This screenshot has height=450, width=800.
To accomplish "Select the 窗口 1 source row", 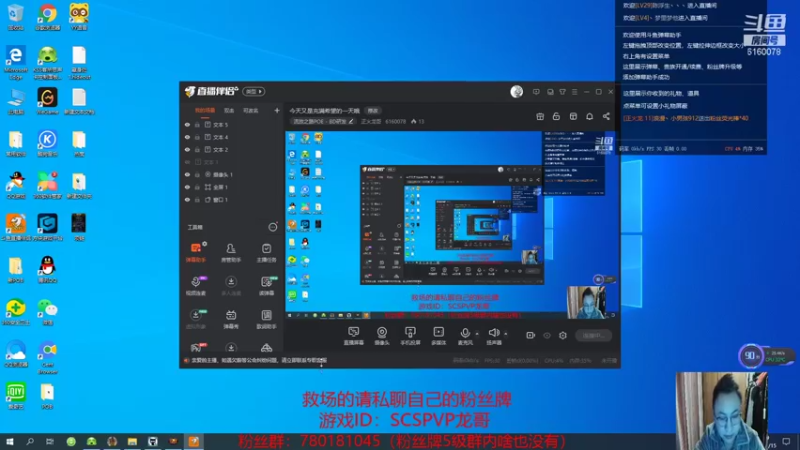I will pyautogui.click(x=232, y=199).
